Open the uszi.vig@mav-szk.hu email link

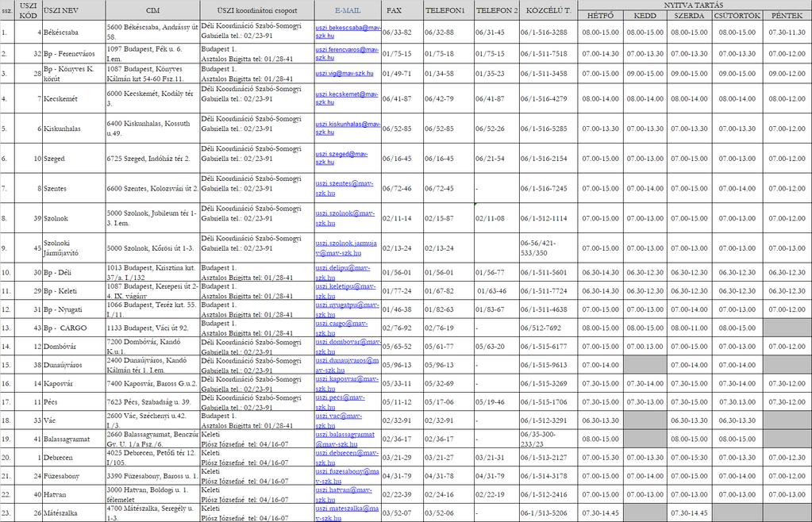point(344,74)
